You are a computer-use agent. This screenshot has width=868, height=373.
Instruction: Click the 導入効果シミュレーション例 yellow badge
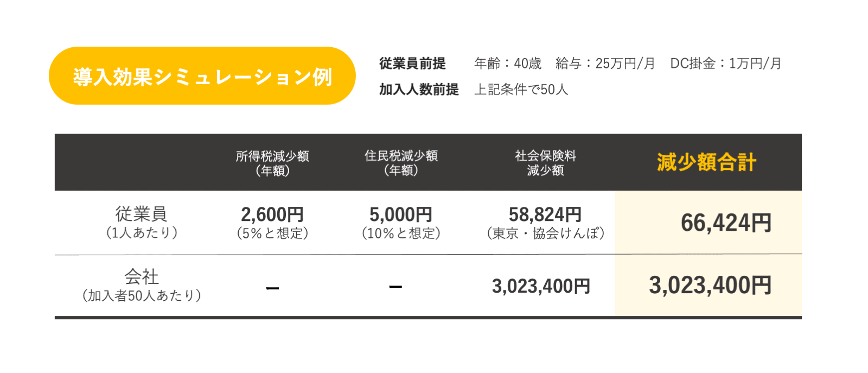coord(202,76)
